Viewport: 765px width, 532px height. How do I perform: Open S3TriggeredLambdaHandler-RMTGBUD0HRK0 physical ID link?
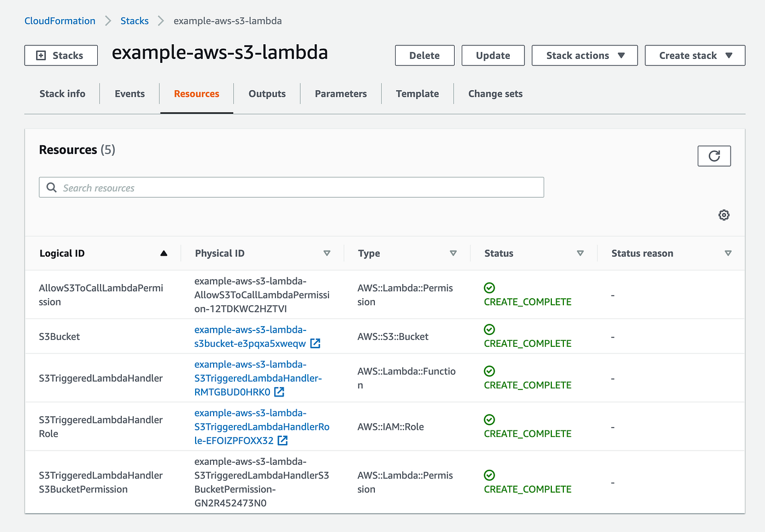coord(258,378)
